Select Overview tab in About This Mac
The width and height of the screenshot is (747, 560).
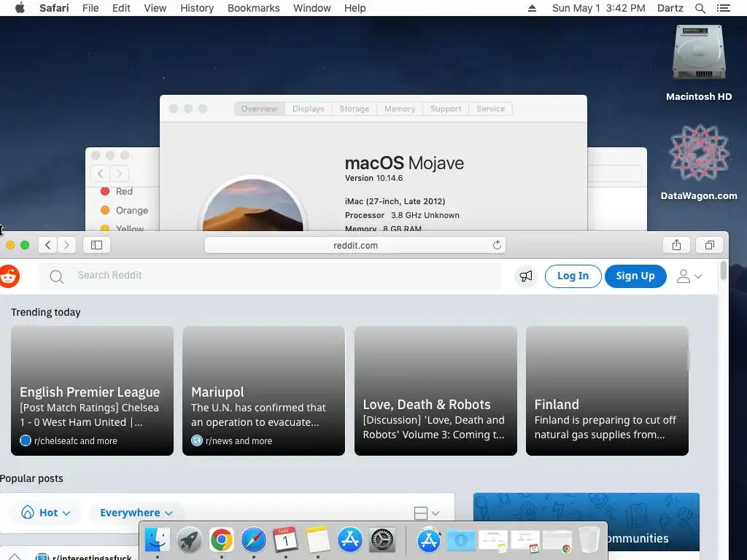pos(259,109)
